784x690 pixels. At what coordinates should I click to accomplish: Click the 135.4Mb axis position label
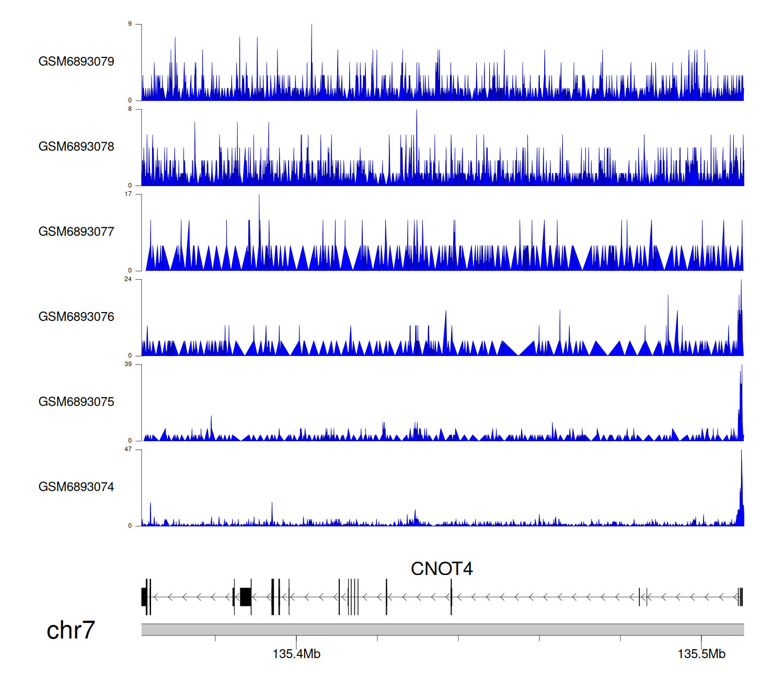click(296, 654)
